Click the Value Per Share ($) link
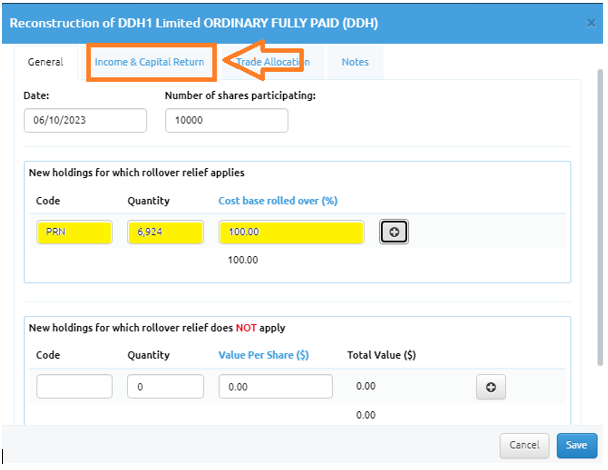Screen dimensions: 608x470 (x=264, y=355)
